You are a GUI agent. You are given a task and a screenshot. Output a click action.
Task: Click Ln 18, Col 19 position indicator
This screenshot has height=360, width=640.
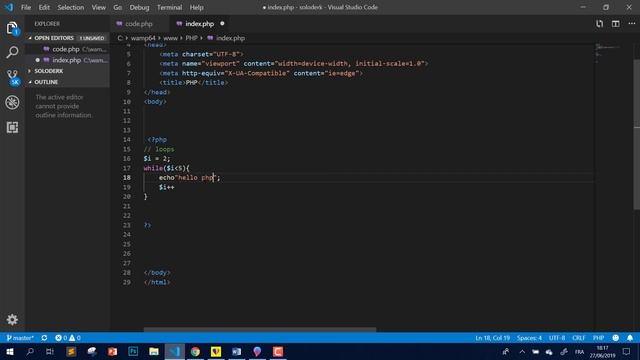[492, 338]
